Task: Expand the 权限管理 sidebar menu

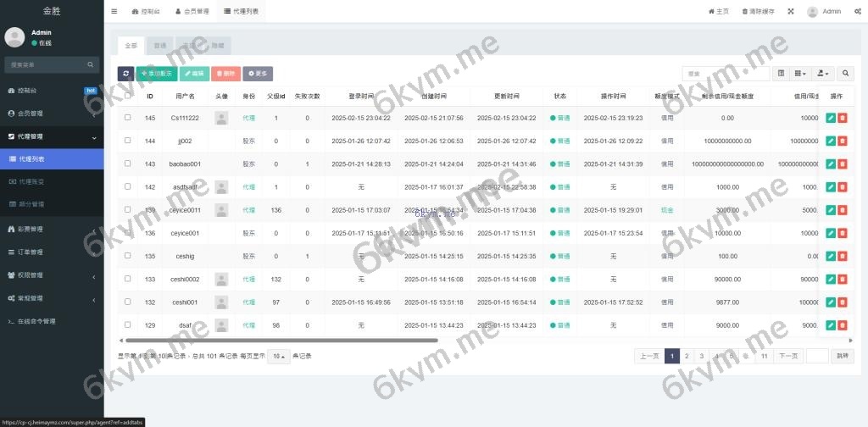Action: coord(52,274)
